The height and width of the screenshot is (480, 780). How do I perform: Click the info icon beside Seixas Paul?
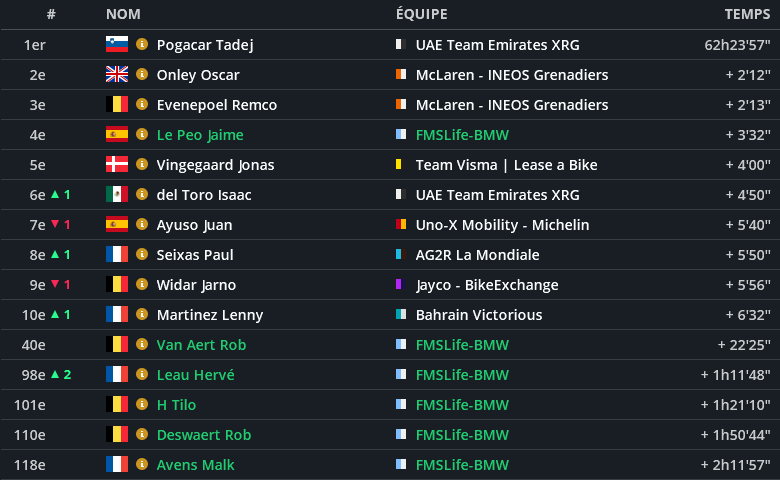pyautogui.click(x=142, y=255)
